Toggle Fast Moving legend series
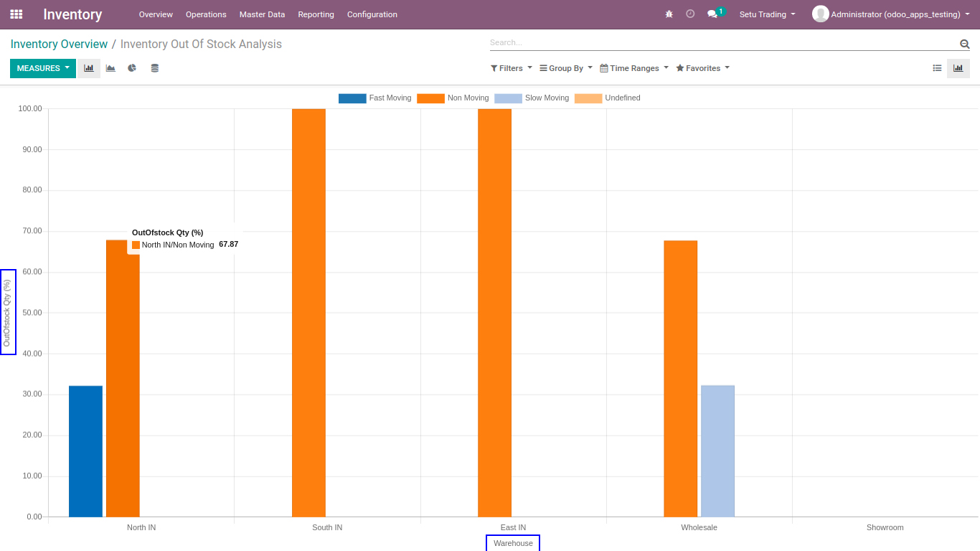This screenshot has width=980, height=551. tap(374, 98)
